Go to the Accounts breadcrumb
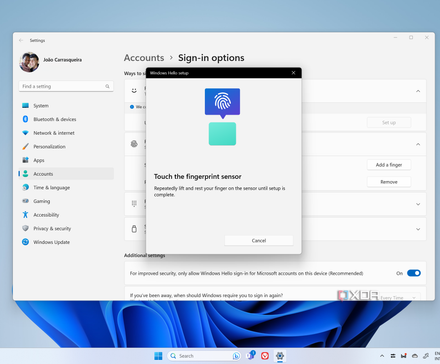The width and height of the screenshot is (440, 364). point(144,58)
